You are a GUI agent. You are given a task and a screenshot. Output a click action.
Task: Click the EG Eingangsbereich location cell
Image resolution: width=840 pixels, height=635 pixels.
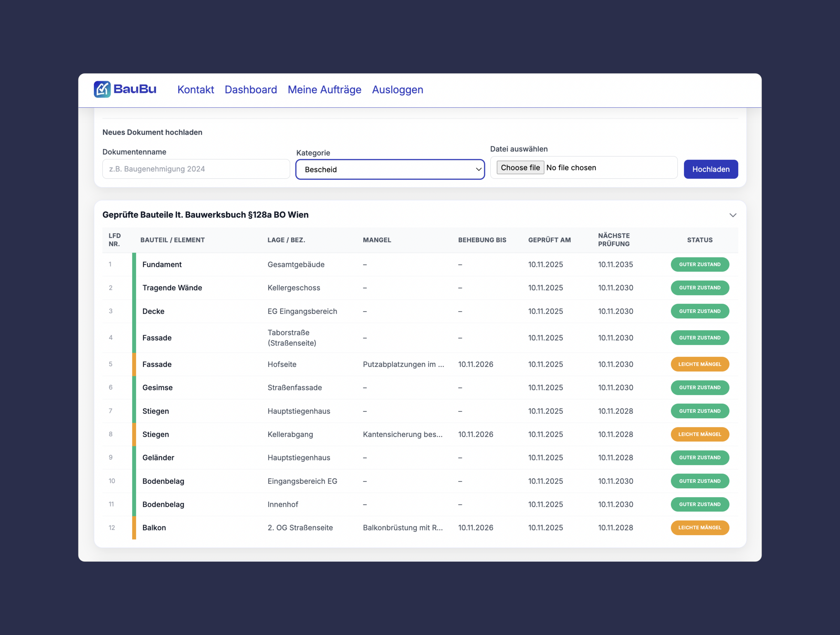(x=302, y=311)
